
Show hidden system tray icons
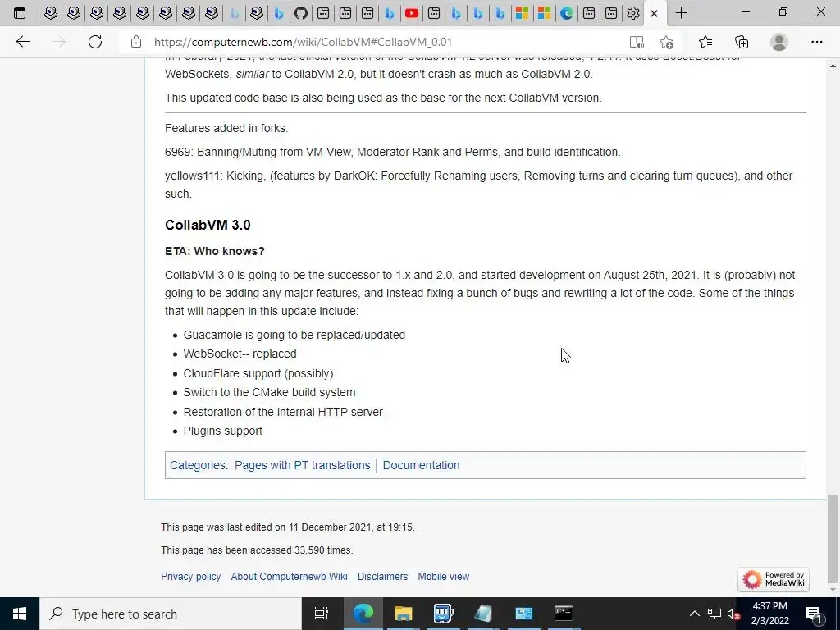(x=694, y=614)
